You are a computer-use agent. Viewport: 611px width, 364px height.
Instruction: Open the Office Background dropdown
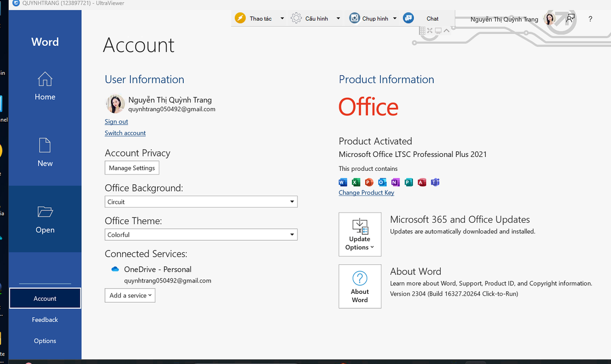[201, 202]
